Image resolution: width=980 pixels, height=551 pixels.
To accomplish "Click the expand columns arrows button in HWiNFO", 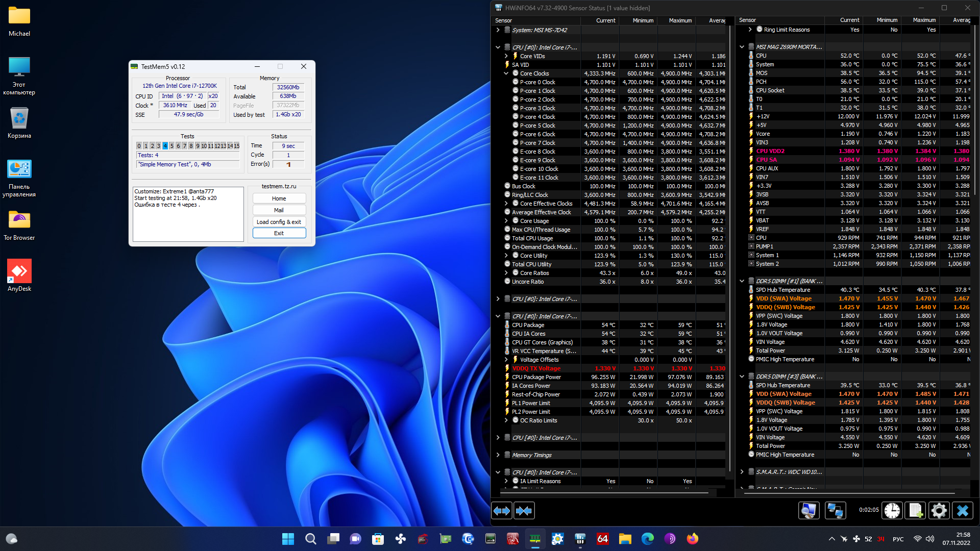I will [x=502, y=511].
